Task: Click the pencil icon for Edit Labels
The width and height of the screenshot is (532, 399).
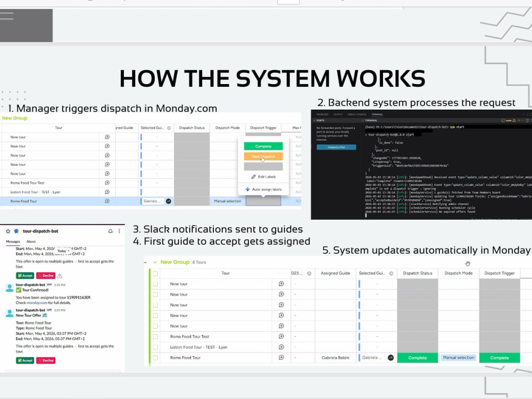Action: pos(253,177)
